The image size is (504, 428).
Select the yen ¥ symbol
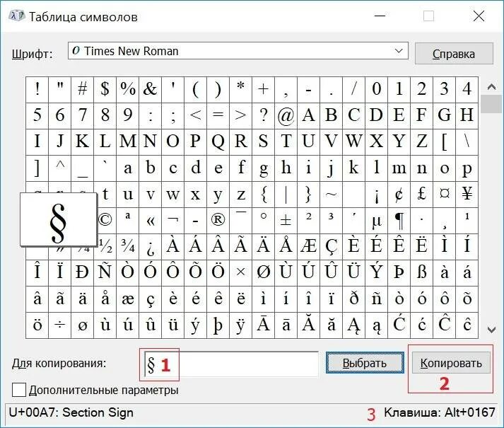(467, 195)
